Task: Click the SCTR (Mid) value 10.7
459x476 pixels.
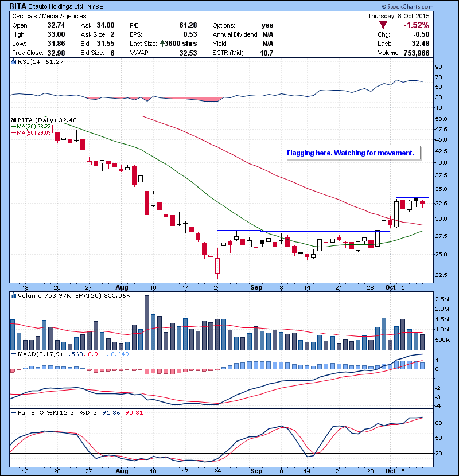Action: pyautogui.click(x=267, y=53)
